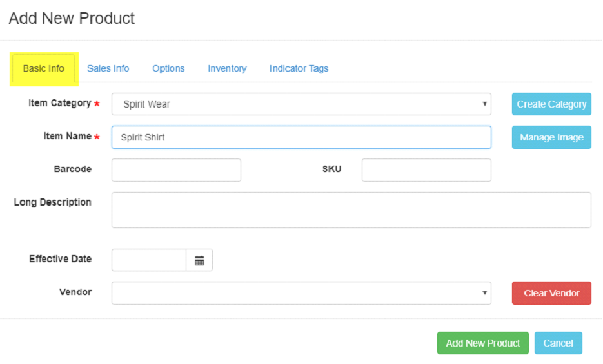Select the SKU input field

(x=426, y=170)
